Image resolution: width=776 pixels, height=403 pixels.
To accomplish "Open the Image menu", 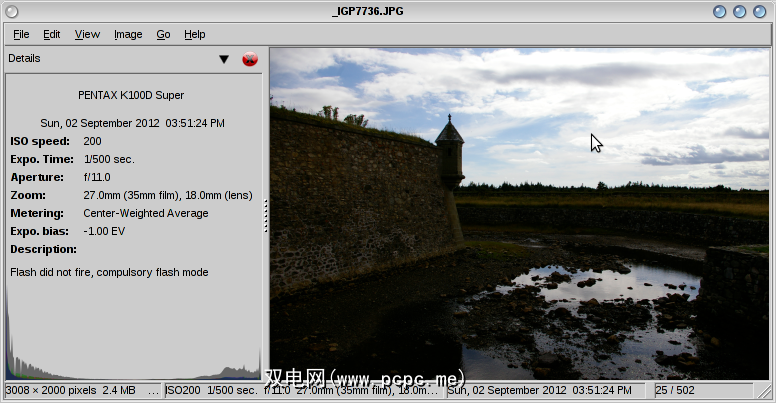I will 128,34.
